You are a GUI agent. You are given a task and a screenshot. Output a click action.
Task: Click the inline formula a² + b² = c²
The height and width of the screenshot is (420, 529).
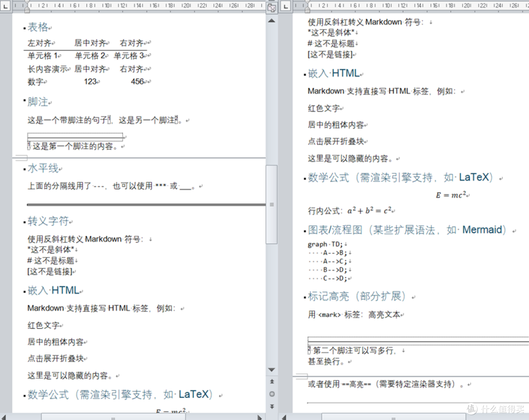coord(369,210)
